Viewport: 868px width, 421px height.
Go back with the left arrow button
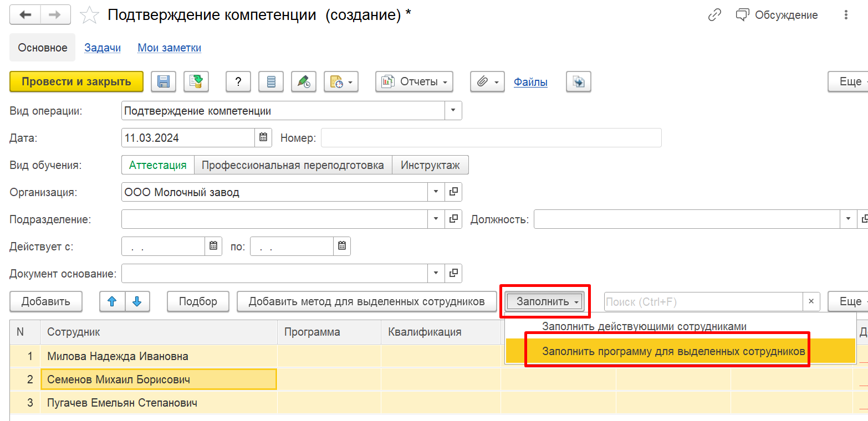point(25,15)
